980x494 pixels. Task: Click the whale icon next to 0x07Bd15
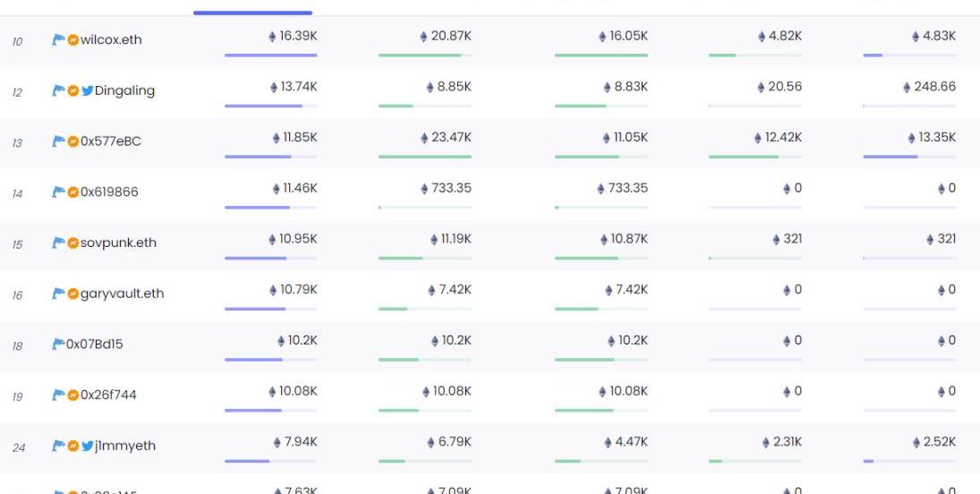point(58,344)
